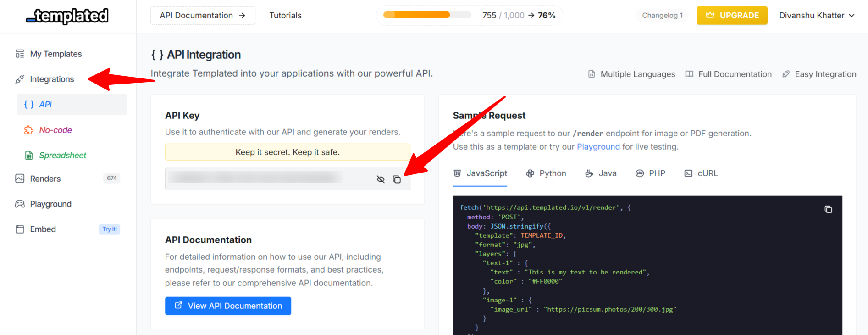Click the Try it! badge

(110, 229)
